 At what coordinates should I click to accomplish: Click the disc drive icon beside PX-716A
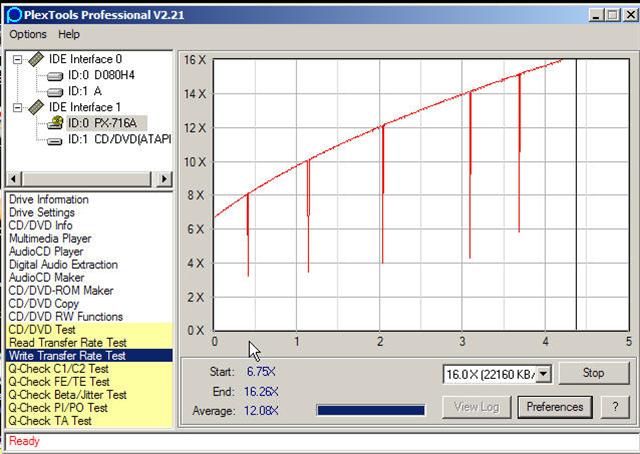click(56, 122)
